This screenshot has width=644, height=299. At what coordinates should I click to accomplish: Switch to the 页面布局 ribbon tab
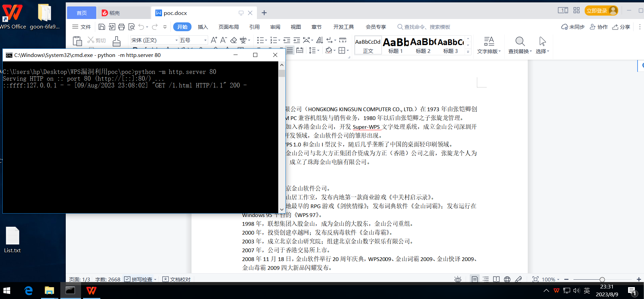coord(229,27)
